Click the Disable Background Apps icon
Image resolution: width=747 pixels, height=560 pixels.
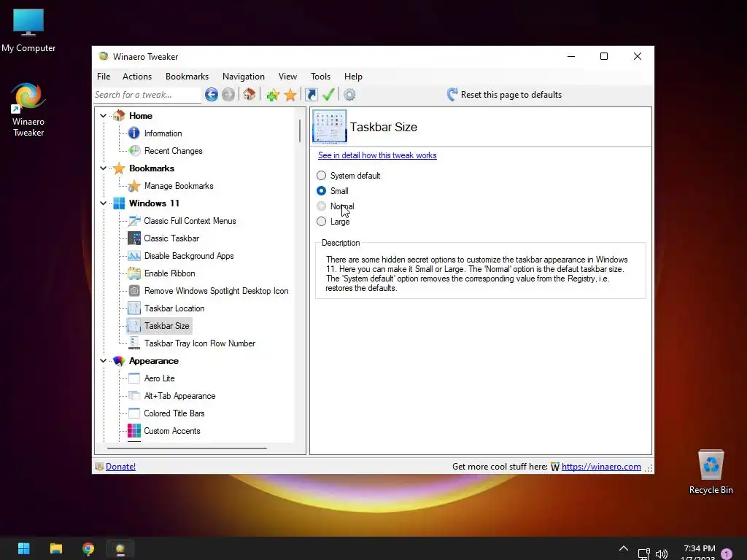tap(134, 256)
